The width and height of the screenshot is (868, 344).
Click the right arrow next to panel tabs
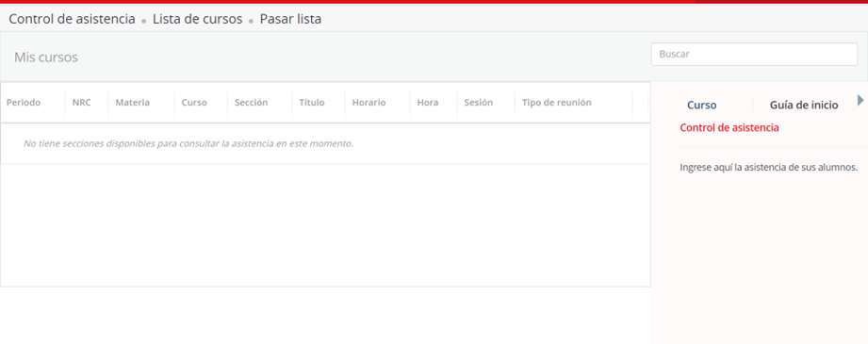pos(860,100)
